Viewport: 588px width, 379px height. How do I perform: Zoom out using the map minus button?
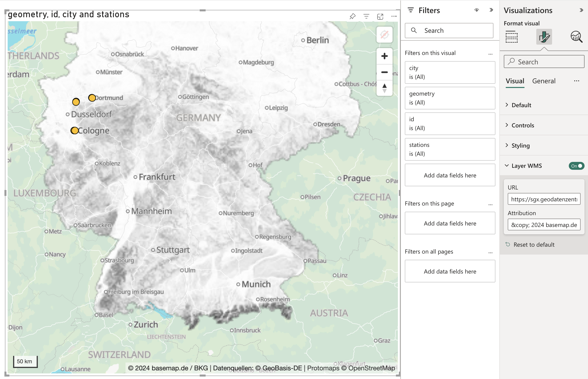(x=384, y=72)
